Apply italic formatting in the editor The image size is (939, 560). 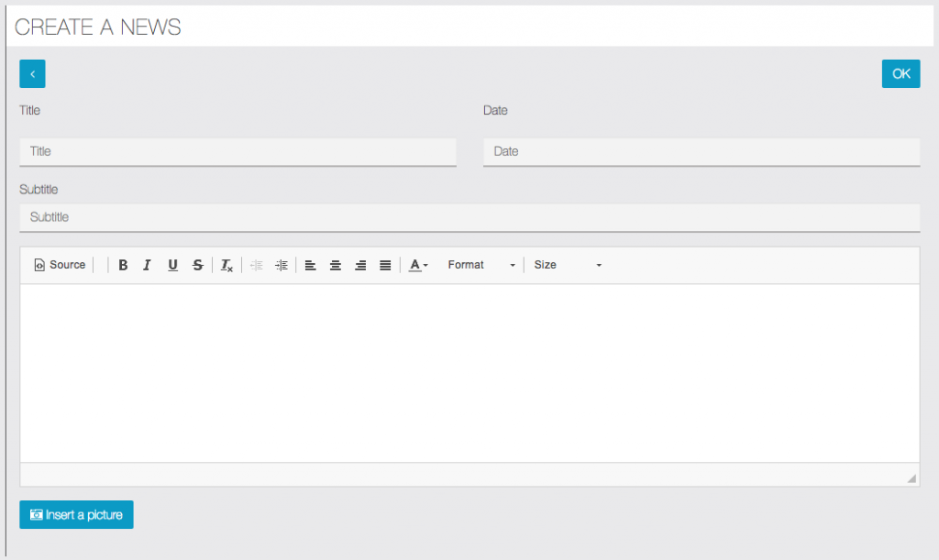click(x=147, y=265)
